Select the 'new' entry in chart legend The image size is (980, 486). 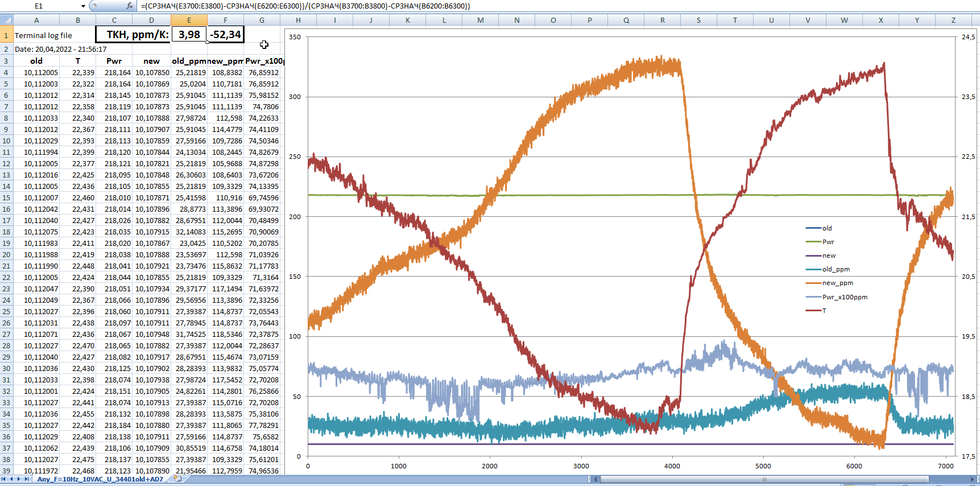[x=821, y=256]
